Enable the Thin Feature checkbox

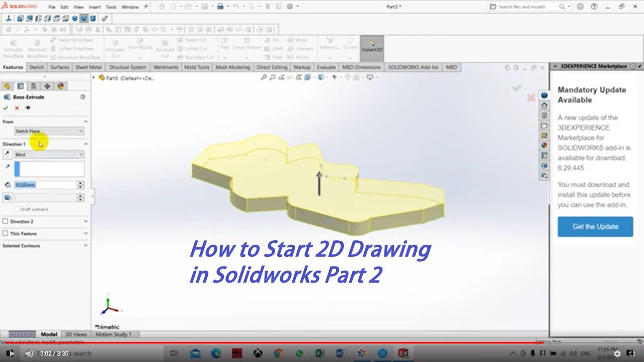click(x=6, y=233)
